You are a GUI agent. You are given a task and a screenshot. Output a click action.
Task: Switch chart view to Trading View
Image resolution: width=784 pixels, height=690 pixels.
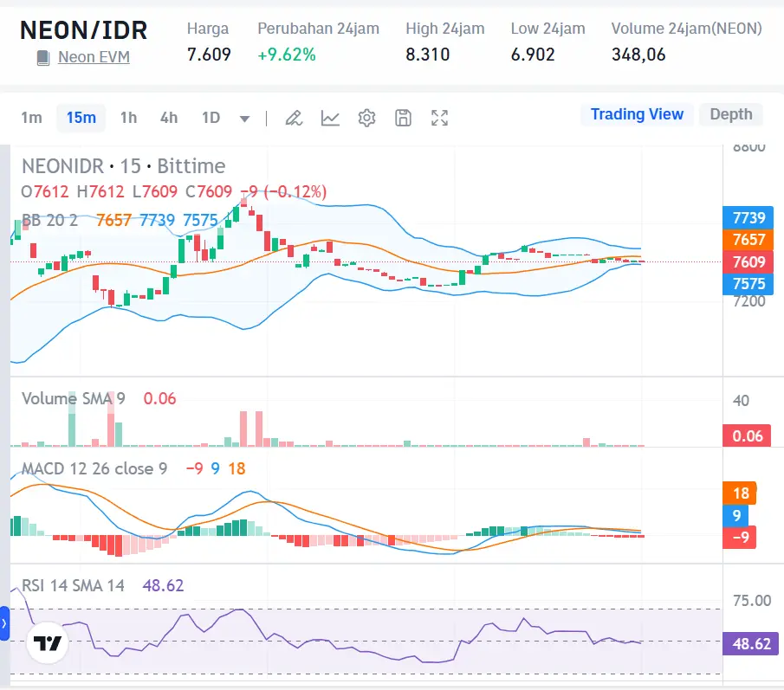[x=637, y=113]
